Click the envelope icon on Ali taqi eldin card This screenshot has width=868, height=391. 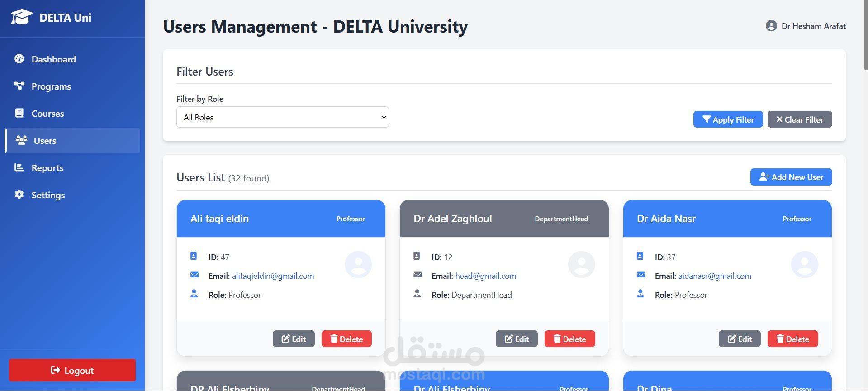(x=194, y=275)
